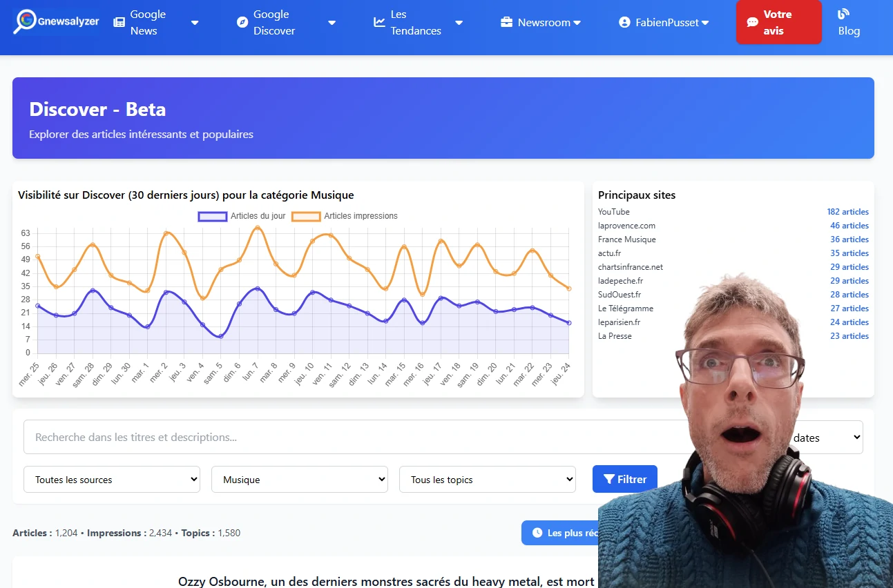
Task: Open the 182 articles link for YouTube
Action: click(x=848, y=212)
